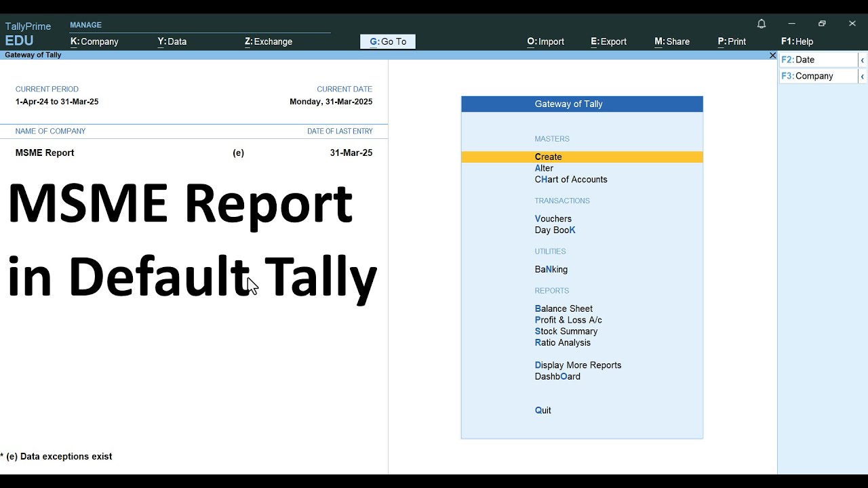Open Day Book

click(x=555, y=230)
